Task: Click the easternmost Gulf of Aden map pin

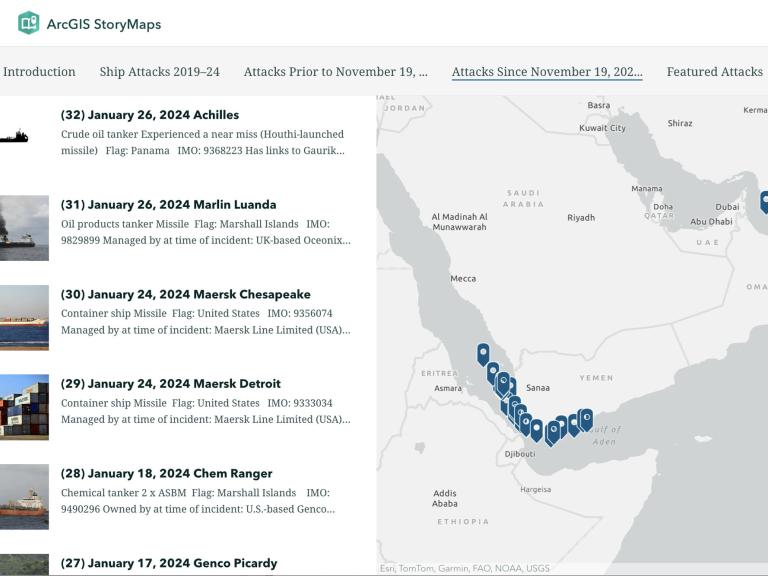Action: (x=586, y=419)
